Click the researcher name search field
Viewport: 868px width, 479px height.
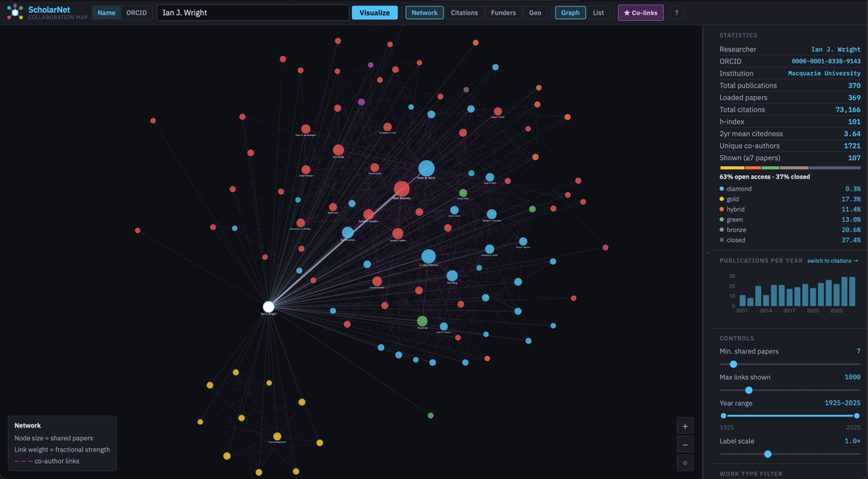pos(252,13)
